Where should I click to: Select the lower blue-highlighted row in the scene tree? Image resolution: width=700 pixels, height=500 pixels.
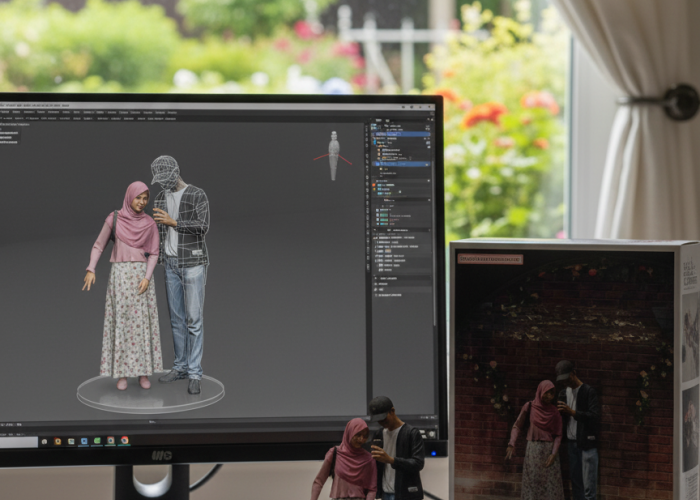click(x=401, y=164)
